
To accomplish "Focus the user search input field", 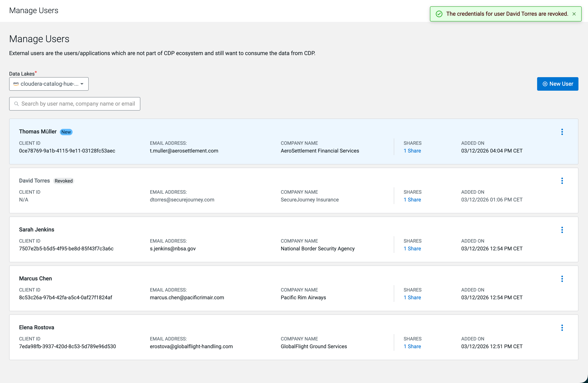I will (x=78, y=104).
